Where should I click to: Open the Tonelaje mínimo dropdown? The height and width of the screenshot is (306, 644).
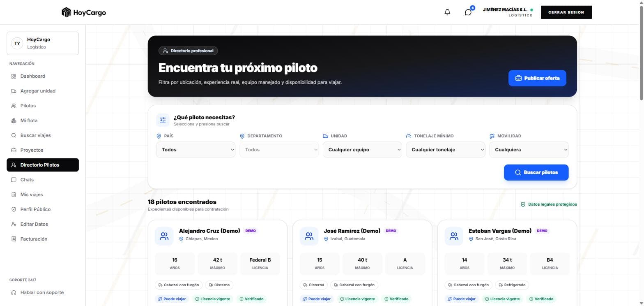pyautogui.click(x=446, y=150)
